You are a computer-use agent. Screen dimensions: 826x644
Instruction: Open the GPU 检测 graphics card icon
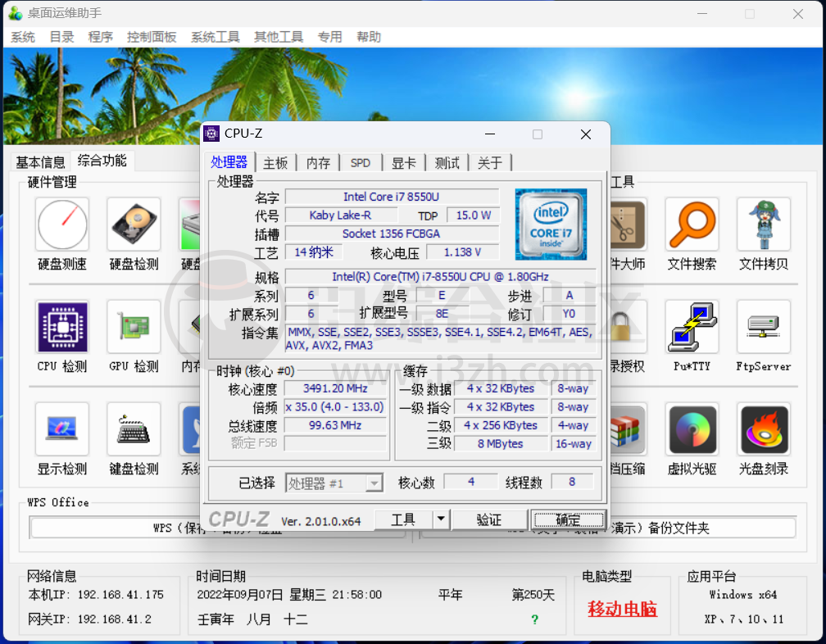(134, 327)
